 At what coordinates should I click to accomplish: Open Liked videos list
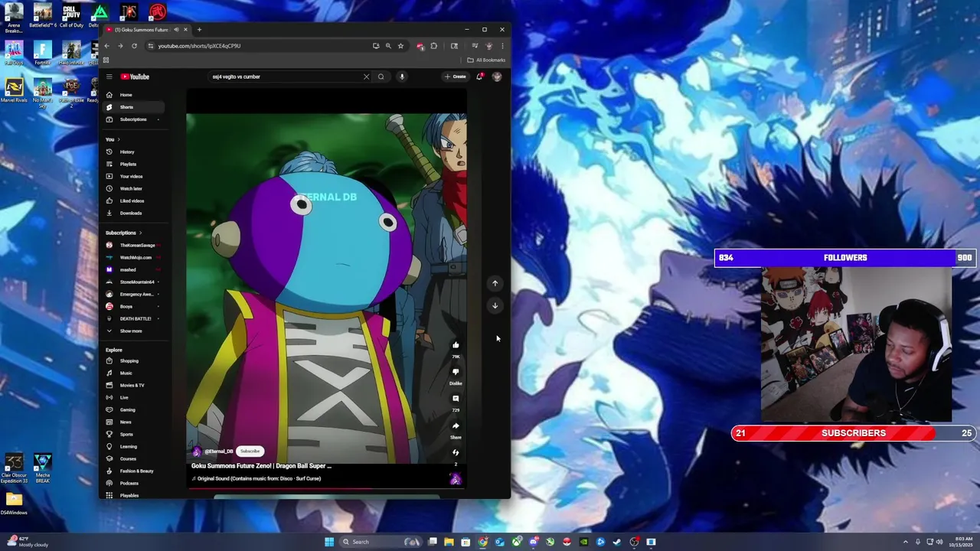pos(134,201)
